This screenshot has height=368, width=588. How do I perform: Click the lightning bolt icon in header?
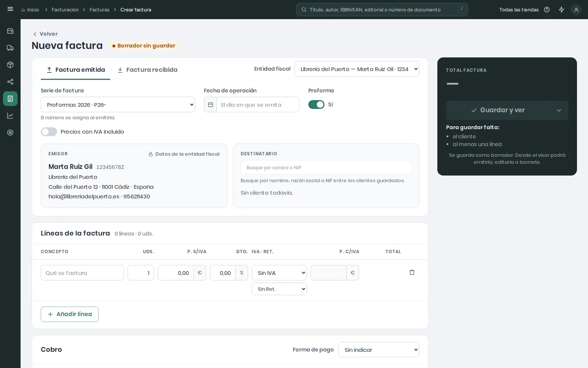click(x=562, y=10)
